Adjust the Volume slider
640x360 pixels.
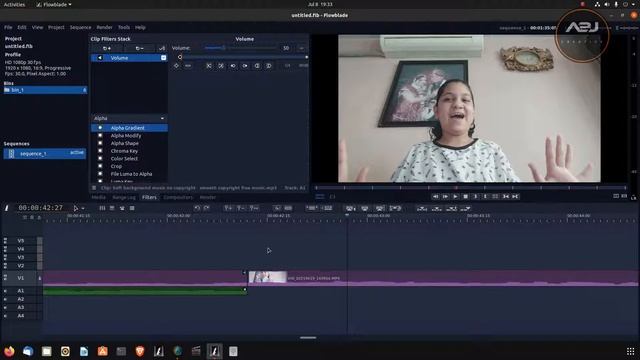pos(240,48)
